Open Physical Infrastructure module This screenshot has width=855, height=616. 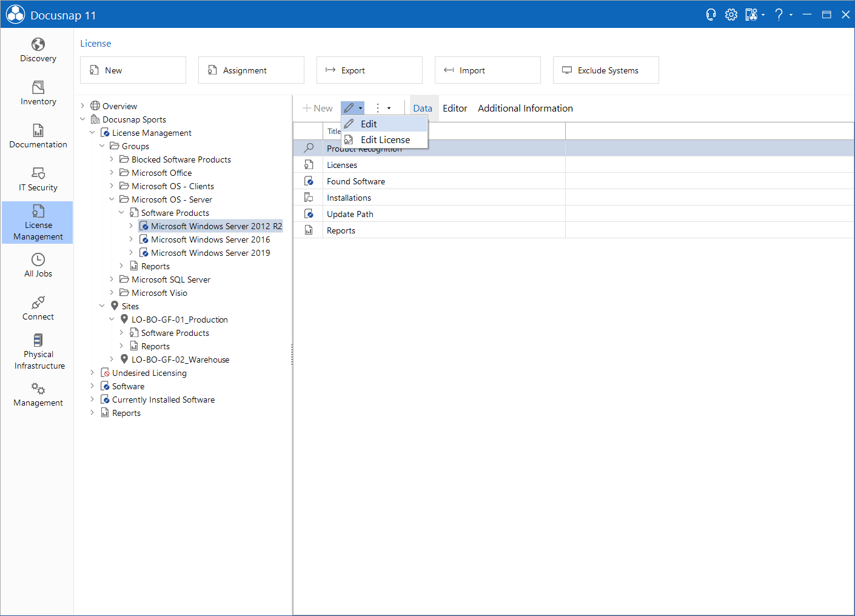(38, 352)
